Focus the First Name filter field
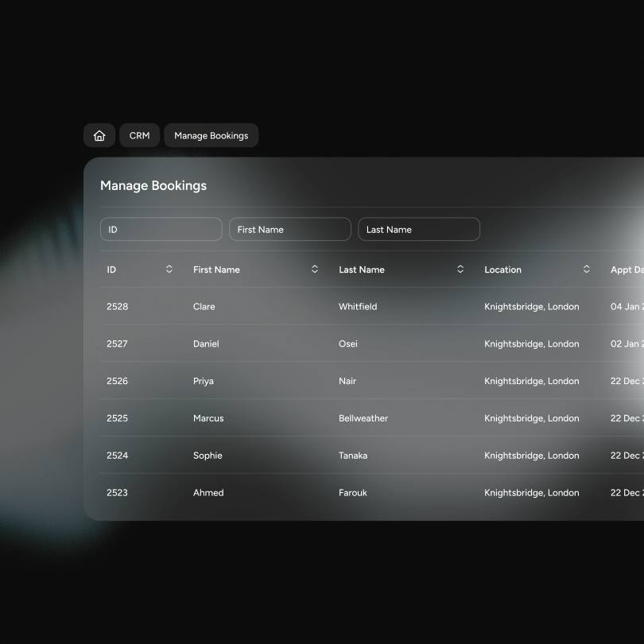644x644 pixels. point(290,229)
